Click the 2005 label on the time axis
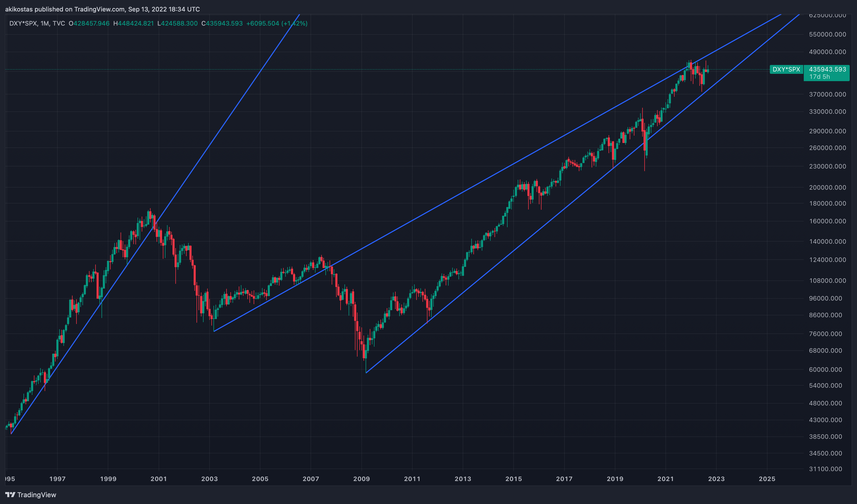 pos(260,479)
